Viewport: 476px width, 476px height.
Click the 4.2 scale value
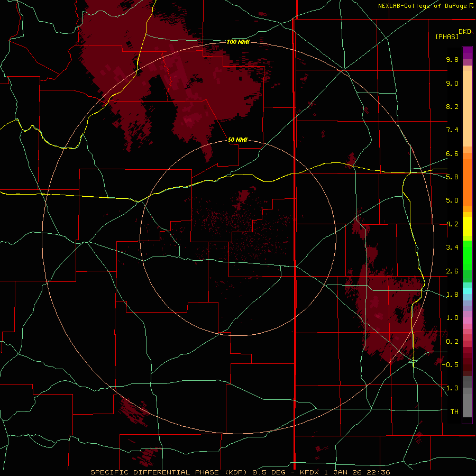click(452, 224)
